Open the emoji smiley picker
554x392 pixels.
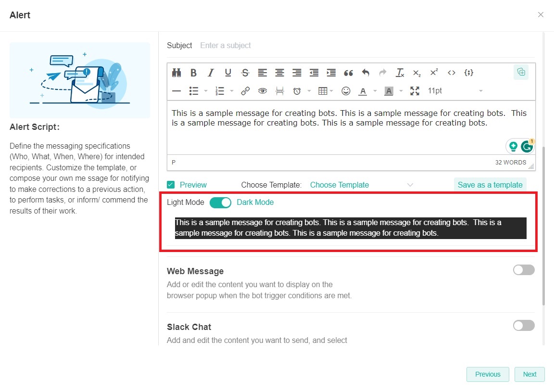346,91
